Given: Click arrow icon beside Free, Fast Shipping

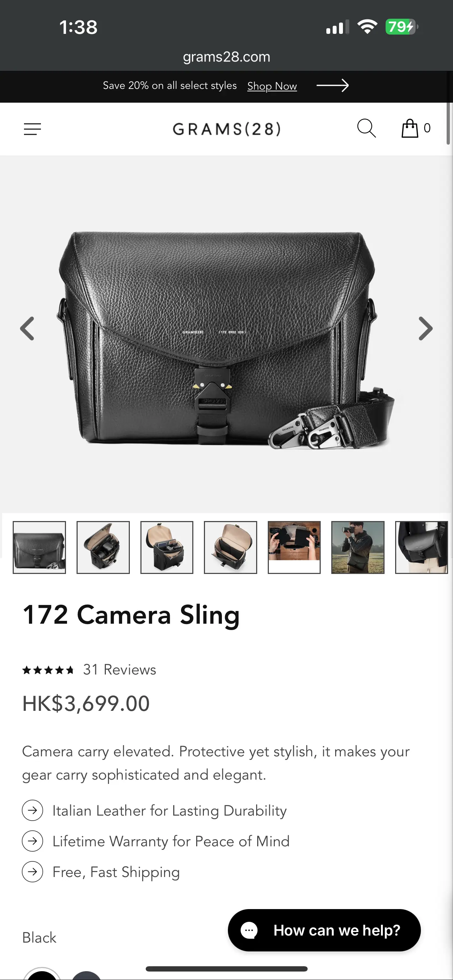Looking at the screenshot, I should 32,872.
